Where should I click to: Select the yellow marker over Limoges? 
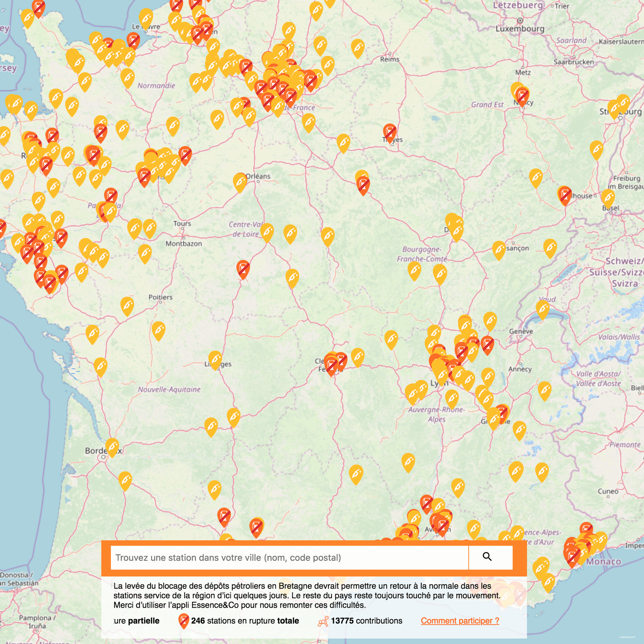[215, 360]
